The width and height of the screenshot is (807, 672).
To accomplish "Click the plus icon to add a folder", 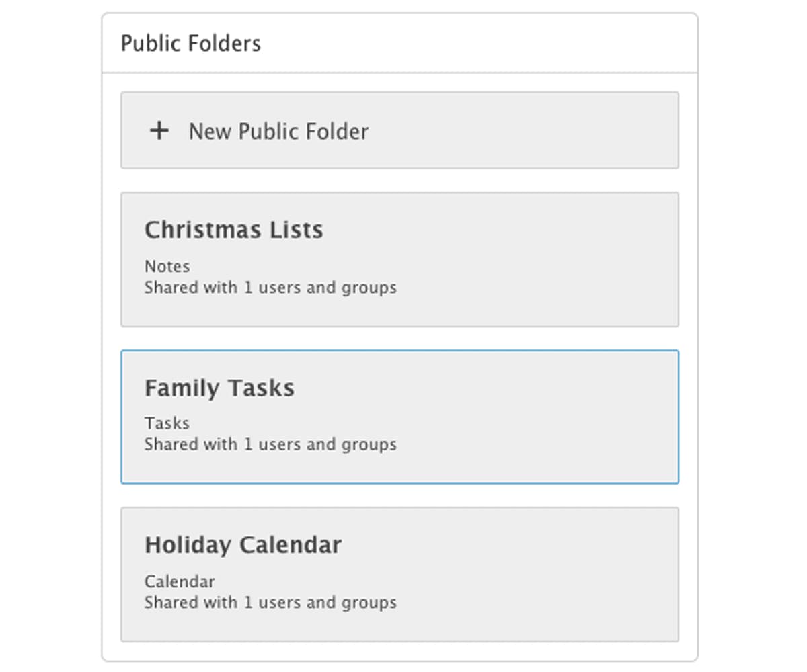I will click(159, 131).
